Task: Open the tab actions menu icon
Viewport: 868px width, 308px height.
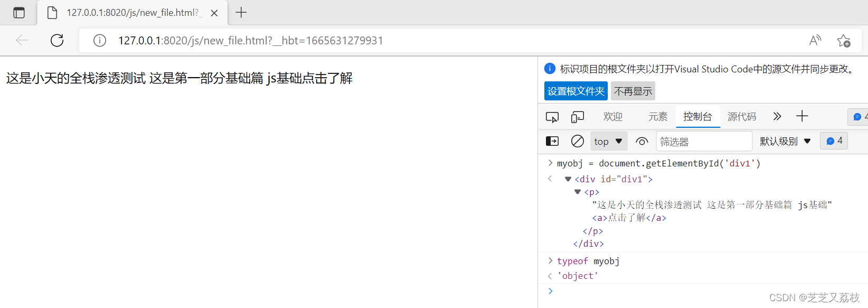Action: 19,13
